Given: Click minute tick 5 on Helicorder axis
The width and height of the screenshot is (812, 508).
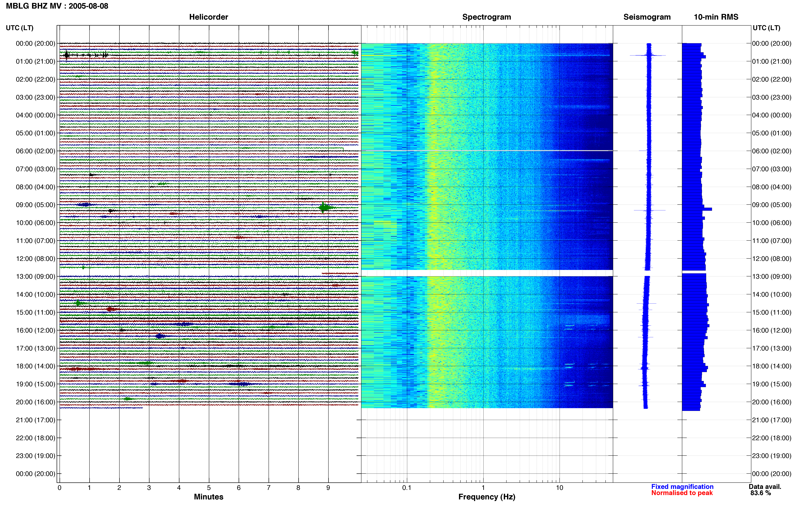Looking at the screenshot, I should pos(209,488).
